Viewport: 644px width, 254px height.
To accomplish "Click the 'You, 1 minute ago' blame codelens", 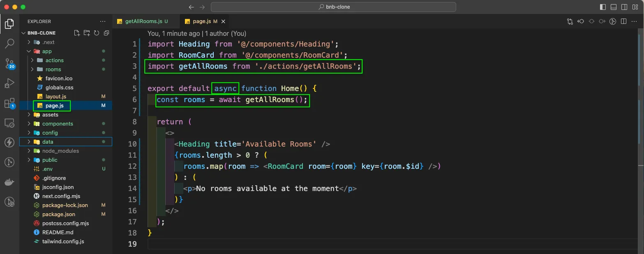I will point(173,34).
